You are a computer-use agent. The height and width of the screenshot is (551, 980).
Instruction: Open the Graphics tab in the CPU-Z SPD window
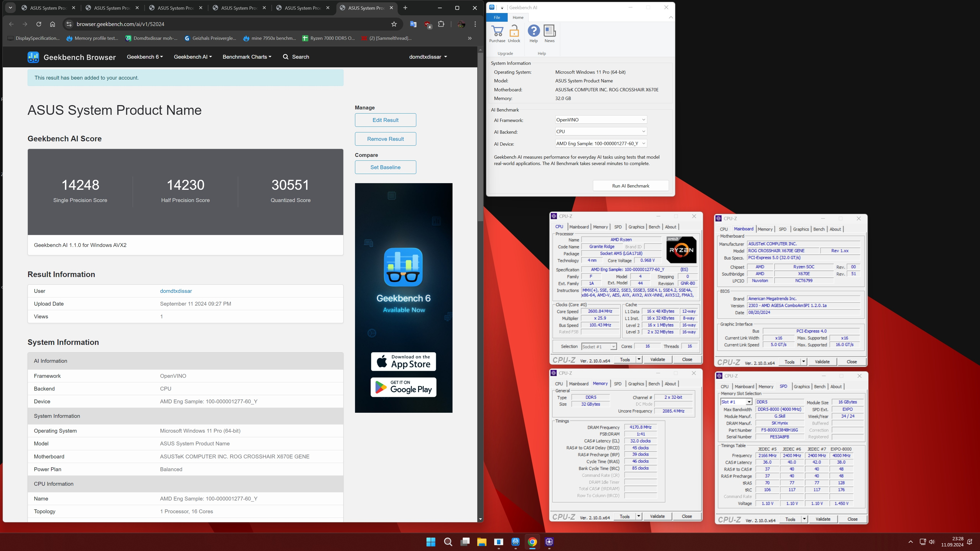[x=802, y=387]
